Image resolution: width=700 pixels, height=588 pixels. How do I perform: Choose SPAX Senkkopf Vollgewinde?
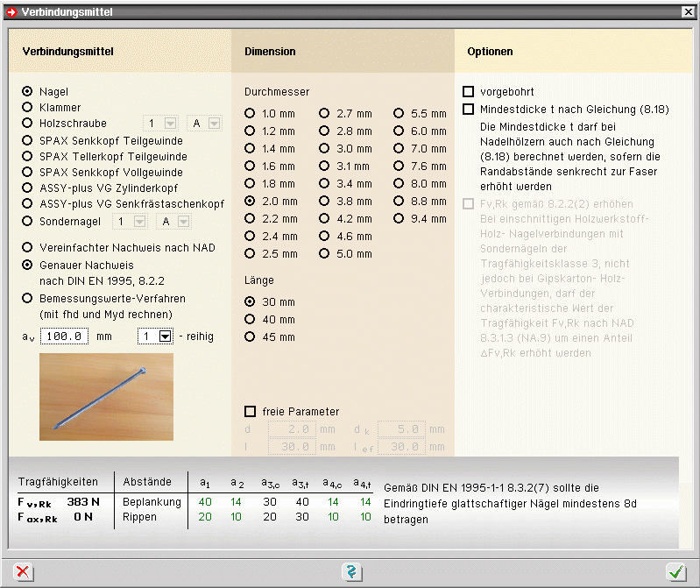(x=28, y=173)
